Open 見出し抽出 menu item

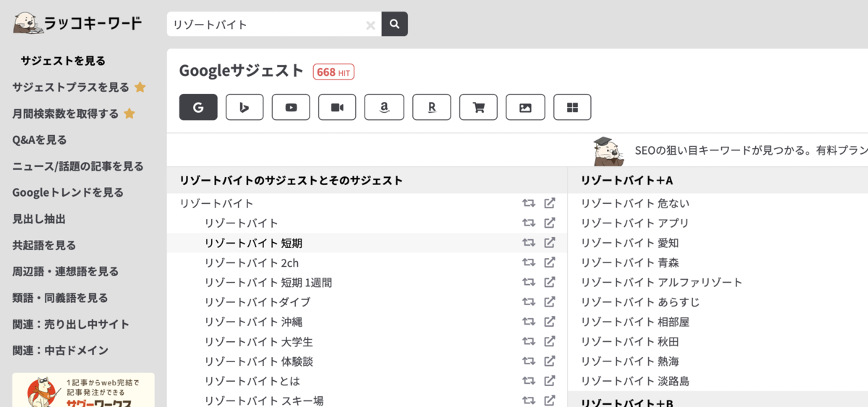tap(39, 218)
